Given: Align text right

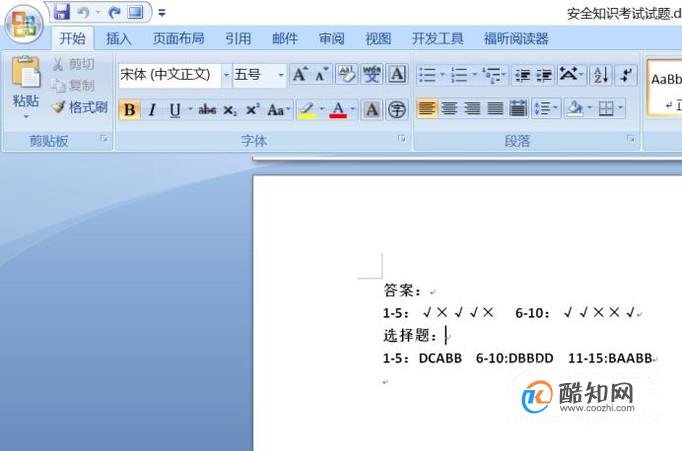Looking at the screenshot, I should [472, 109].
